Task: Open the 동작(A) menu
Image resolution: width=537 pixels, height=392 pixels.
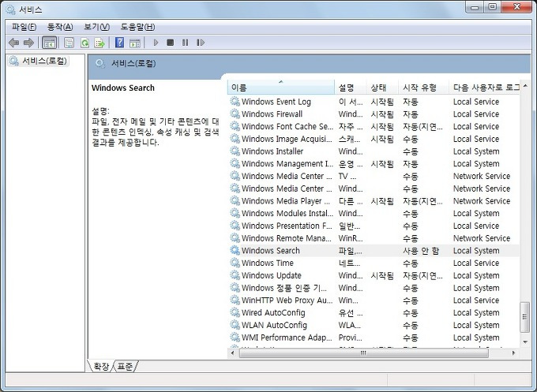Action: pyautogui.click(x=60, y=27)
